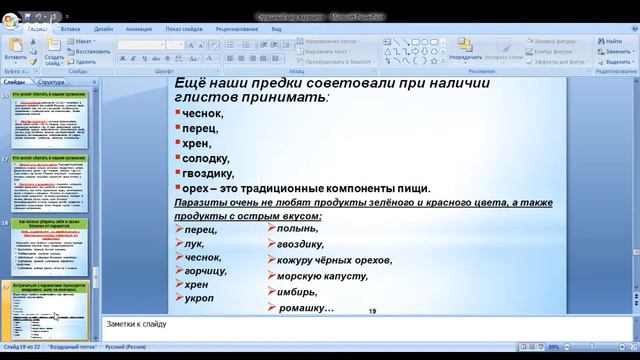The width and height of the screenshot is (640, 360).
Task: Clear all text formatting
Action: (x=213, y=45)
